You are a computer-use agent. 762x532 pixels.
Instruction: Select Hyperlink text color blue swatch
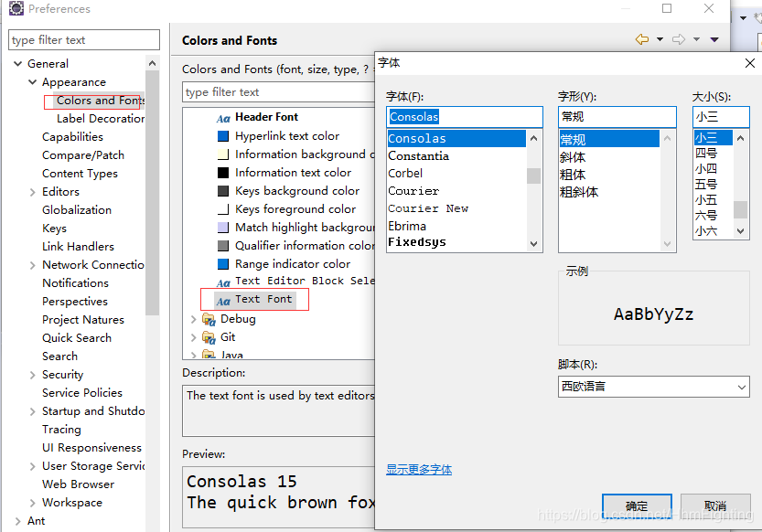pyautogui.click(x=223, y=136)
